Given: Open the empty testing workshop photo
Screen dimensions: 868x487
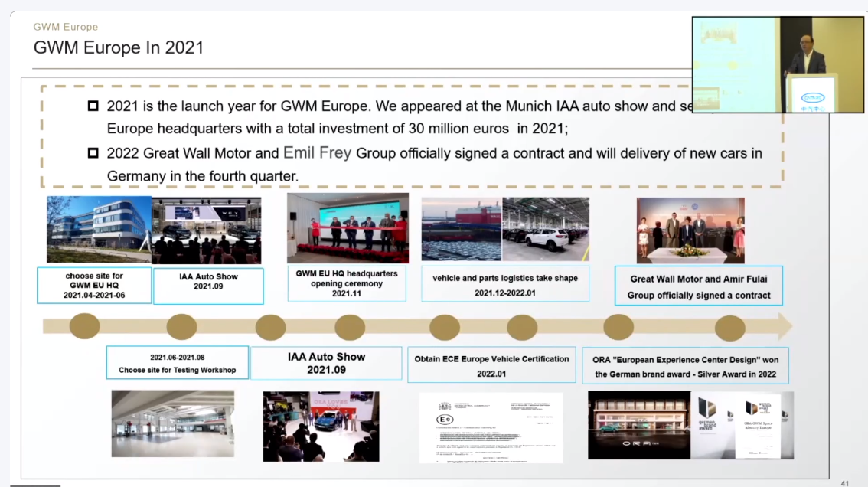Looking at the screenshot, I should (173, 424).
